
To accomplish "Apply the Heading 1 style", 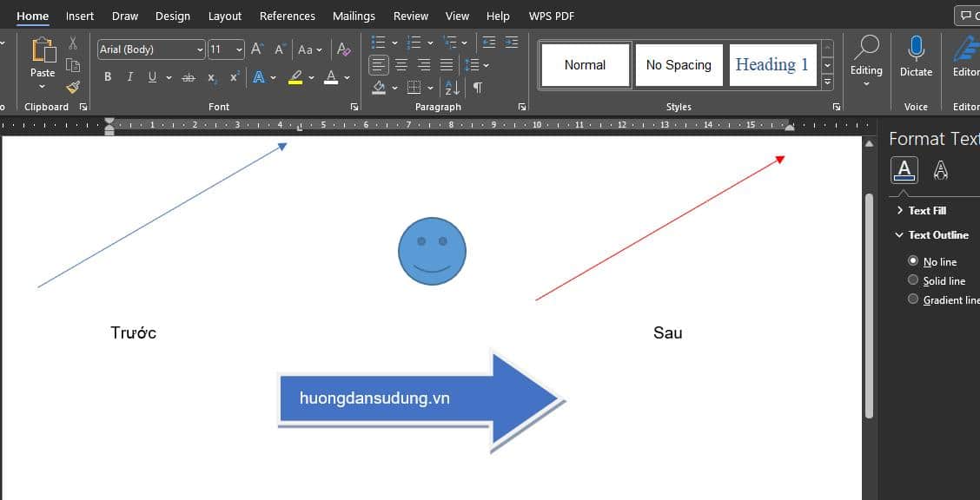I will point(772,64).
